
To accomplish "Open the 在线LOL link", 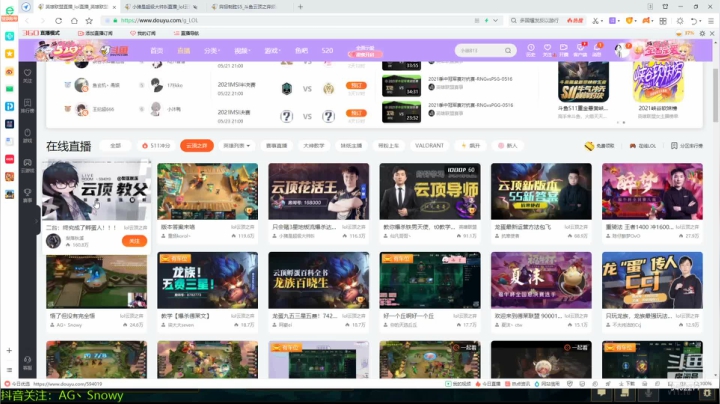I will coord(642,146).
